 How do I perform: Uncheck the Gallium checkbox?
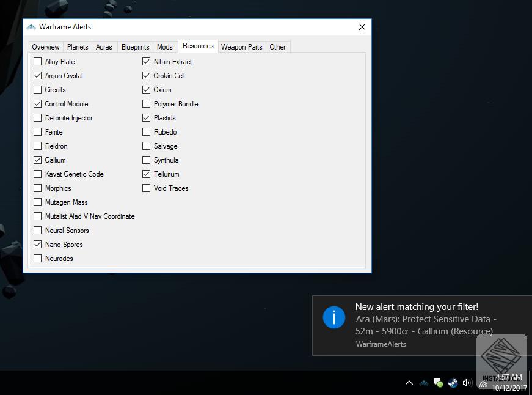[x=38, y=160]
